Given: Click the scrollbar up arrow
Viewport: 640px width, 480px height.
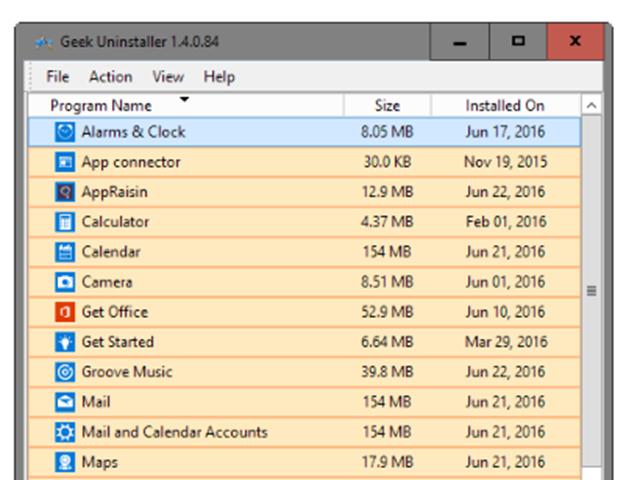Looking at the screenshot, I should tap(591, 105).
